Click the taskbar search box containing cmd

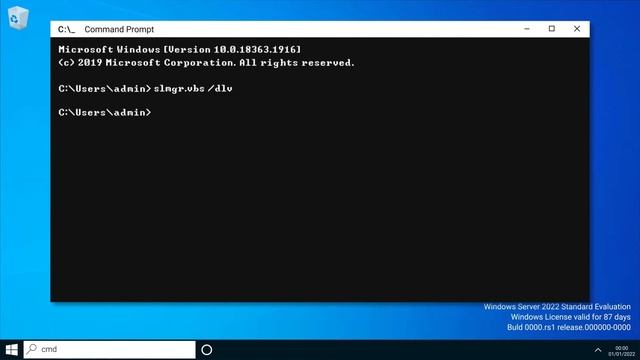109,350
